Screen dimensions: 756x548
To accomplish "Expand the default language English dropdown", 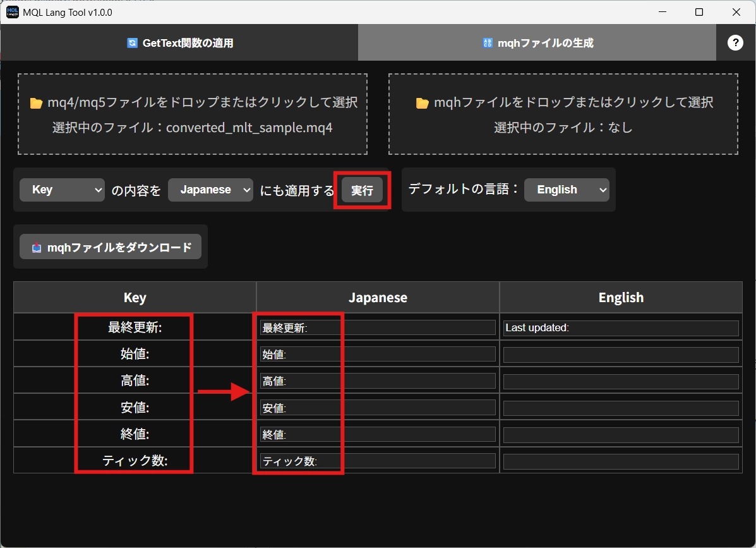I will (567, 190).
